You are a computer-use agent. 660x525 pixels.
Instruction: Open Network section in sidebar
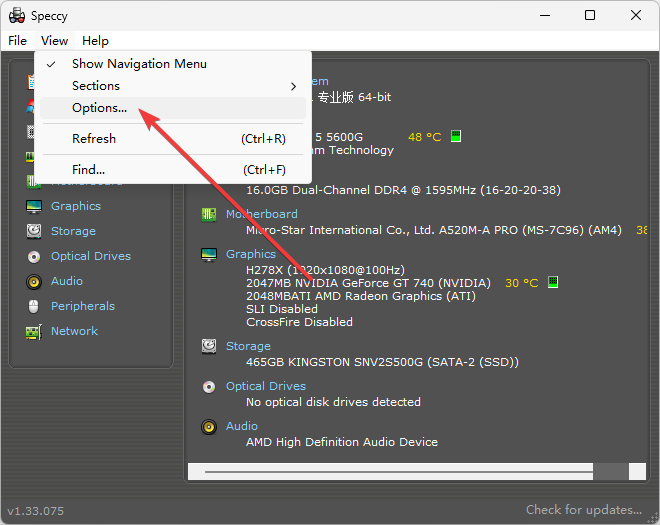75,331
